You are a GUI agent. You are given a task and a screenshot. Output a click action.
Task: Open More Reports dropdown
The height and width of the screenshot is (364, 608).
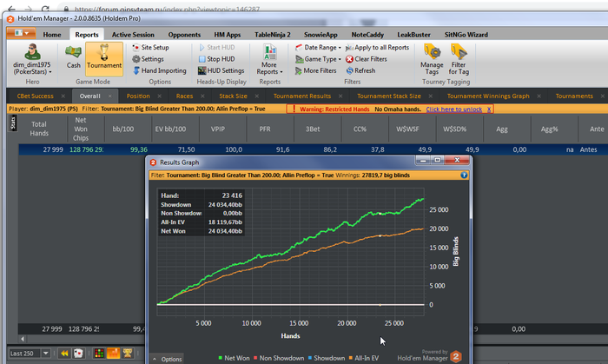[269, 59]
